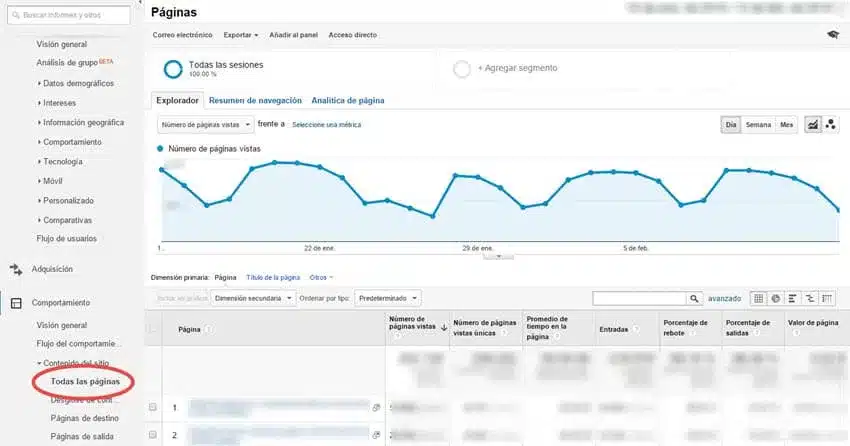Screen dimensions: 850x446
Task: Click Título de la página dimension link
Action: click(273, 277)
